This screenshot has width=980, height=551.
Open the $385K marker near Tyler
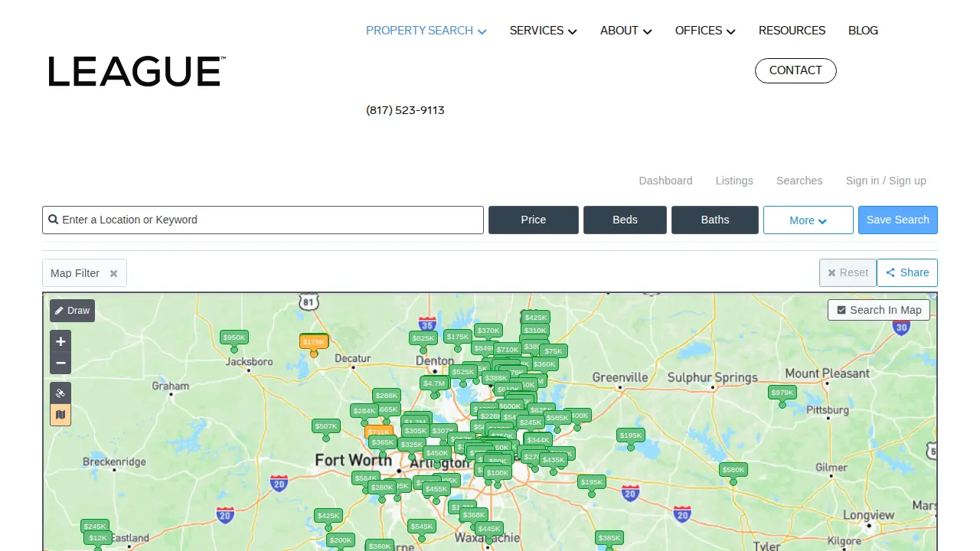tap(609, 538)
